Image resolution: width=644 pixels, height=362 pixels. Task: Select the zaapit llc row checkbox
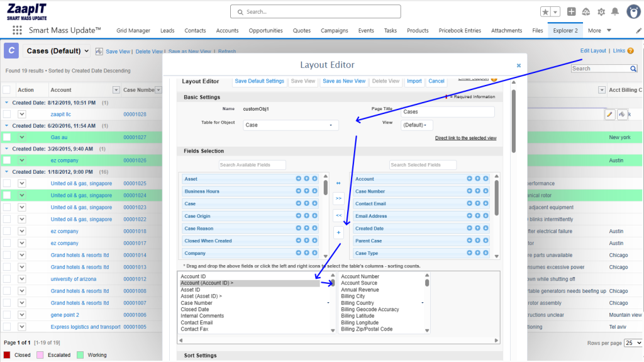7,114
